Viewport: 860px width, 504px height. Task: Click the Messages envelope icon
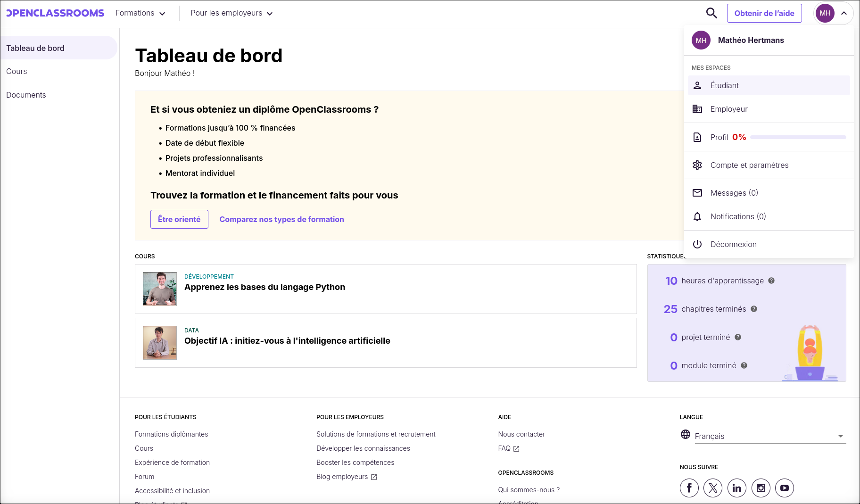pos(697,193)
